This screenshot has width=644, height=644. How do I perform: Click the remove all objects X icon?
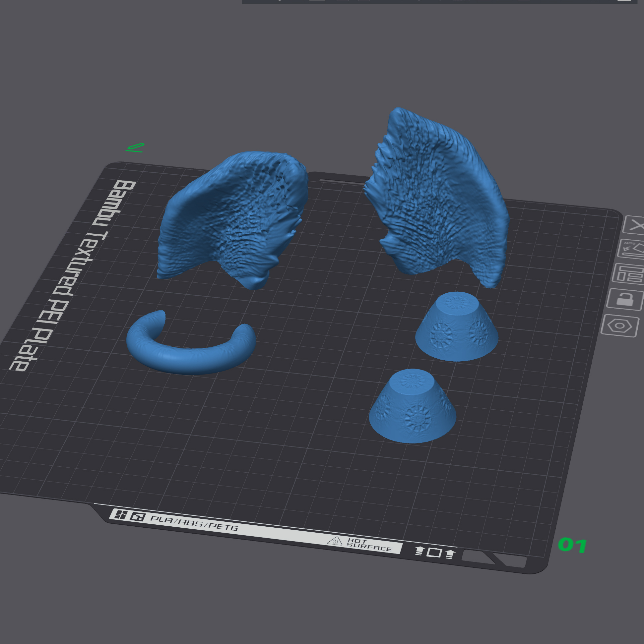click(x=635, y=226)
